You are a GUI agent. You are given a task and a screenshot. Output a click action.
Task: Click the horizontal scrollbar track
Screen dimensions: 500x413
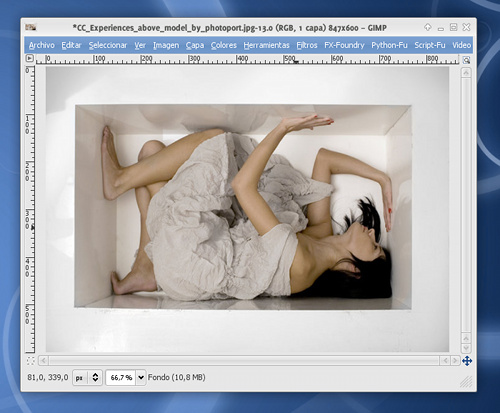point(244,360)
